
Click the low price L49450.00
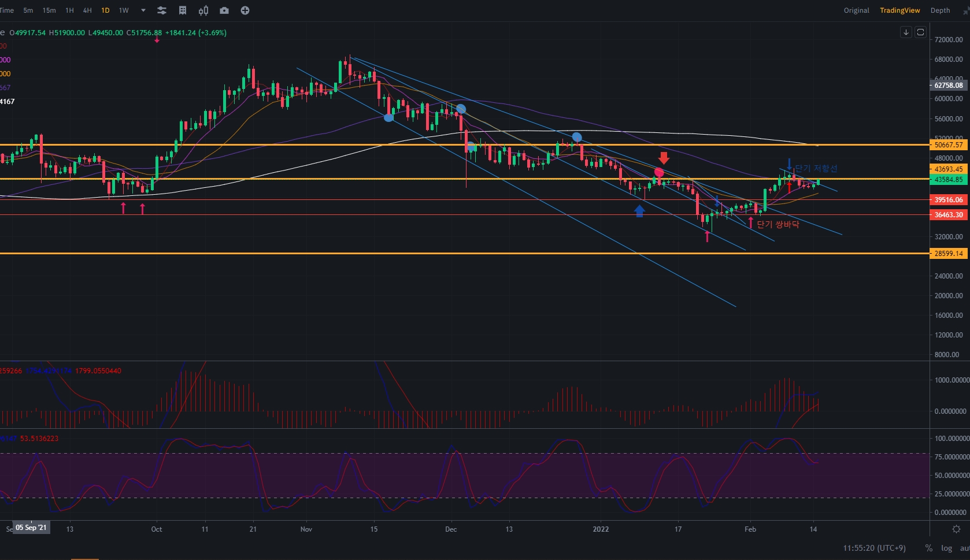105,33
